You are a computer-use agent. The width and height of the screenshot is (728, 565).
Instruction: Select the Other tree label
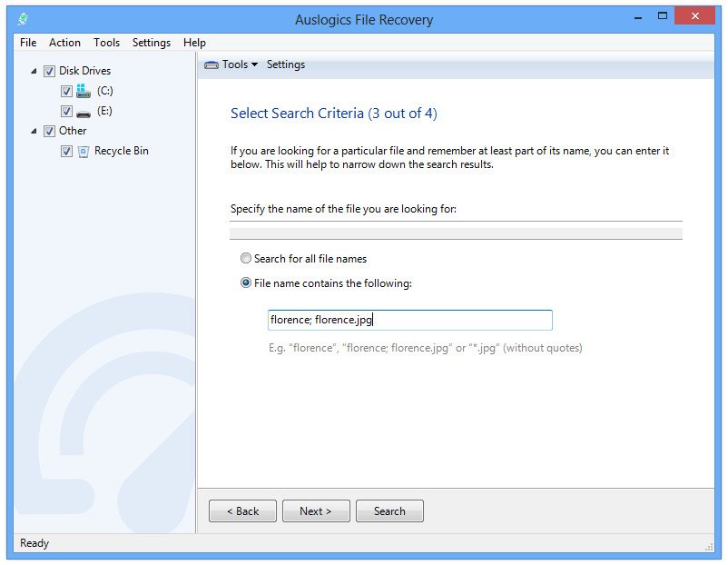coord(73,131)
